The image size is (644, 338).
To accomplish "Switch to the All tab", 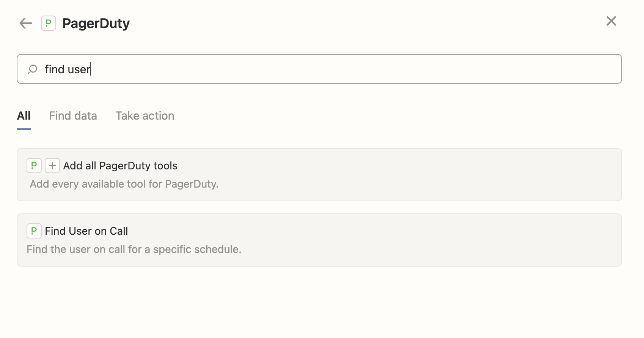I will tap(24, 116).
